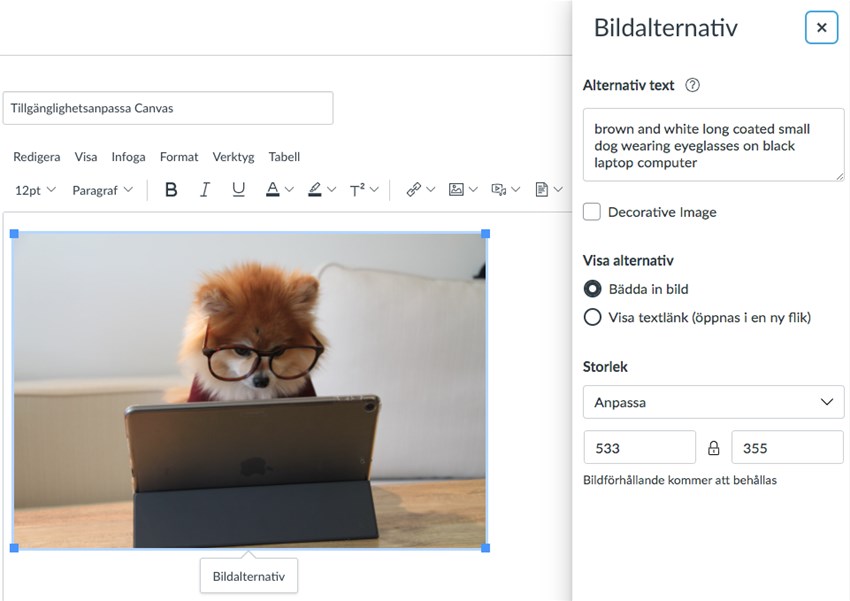Select the Bädda in bild radio button
850x601 pixels.
(x=591, y=289)
